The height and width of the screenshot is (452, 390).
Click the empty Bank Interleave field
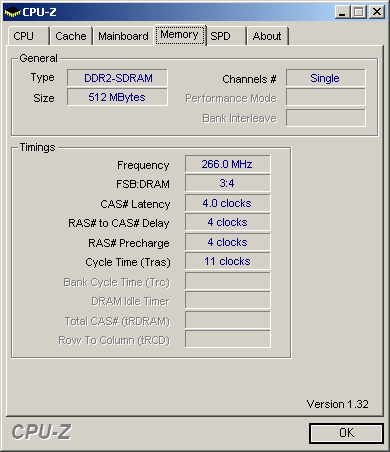click(x=326, y=118)
